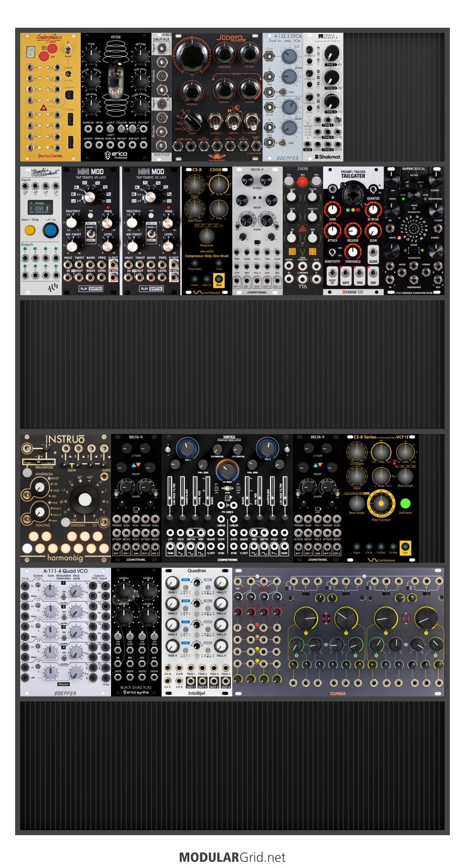Push the green 2nd Harm button on VCF1E

[405, 503]
